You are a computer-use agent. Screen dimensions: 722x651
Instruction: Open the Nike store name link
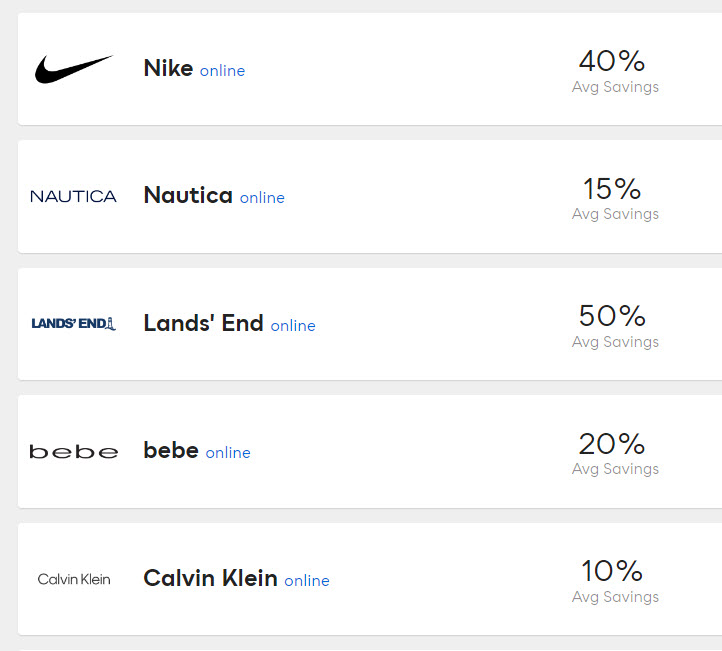168,68
